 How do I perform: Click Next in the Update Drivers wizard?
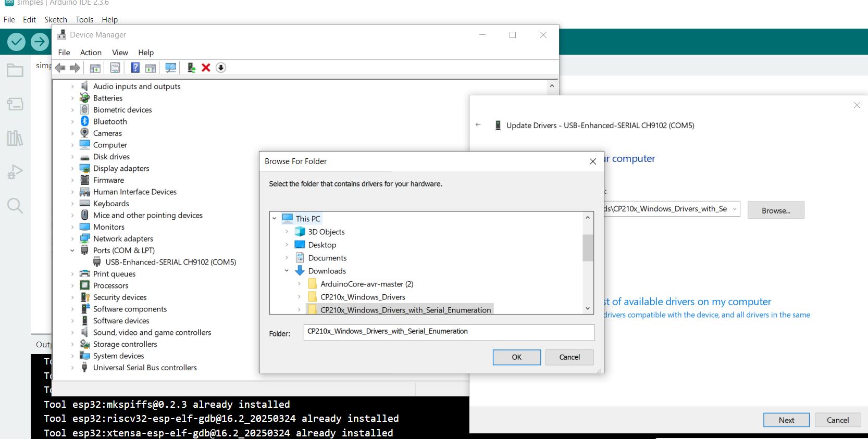click(x=787, y=420)
